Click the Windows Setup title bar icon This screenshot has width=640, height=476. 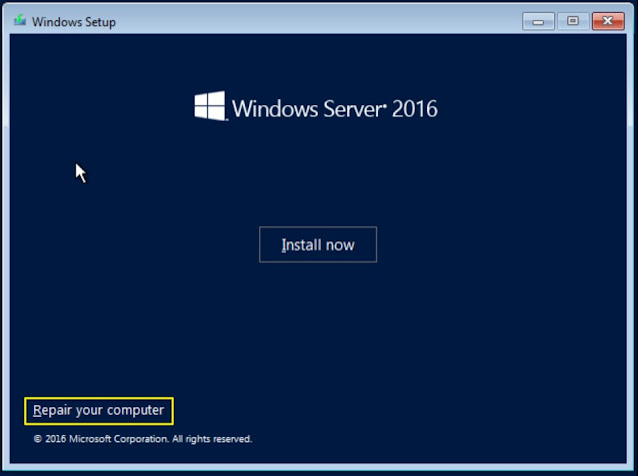tap(20, 20)
